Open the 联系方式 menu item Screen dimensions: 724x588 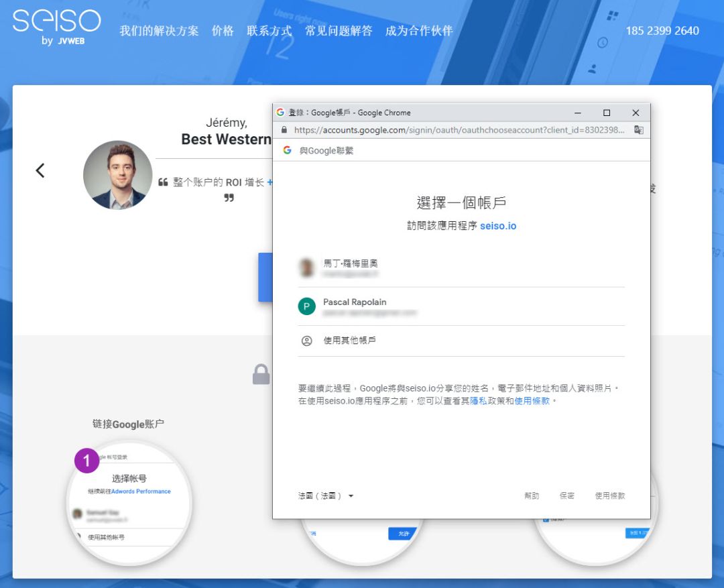pos(269,30)
